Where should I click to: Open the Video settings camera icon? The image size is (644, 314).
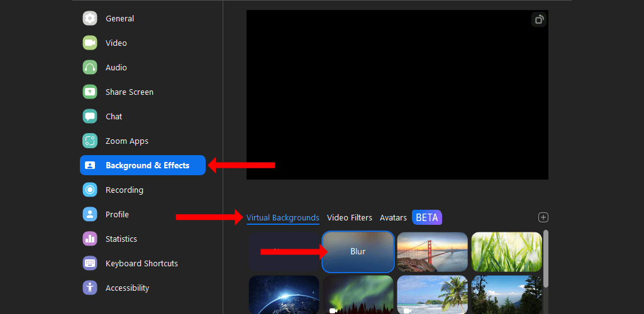90,43
